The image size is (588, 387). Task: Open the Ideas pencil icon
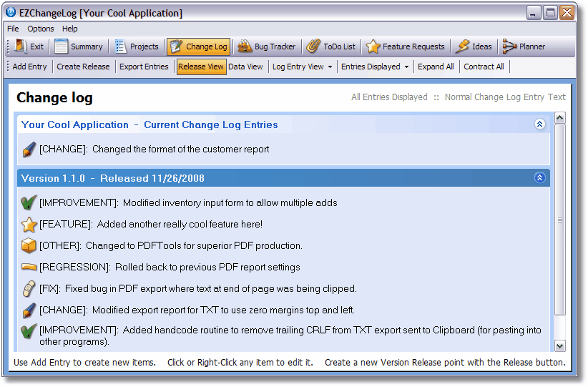pyautogui.click(x=462, y=46)
